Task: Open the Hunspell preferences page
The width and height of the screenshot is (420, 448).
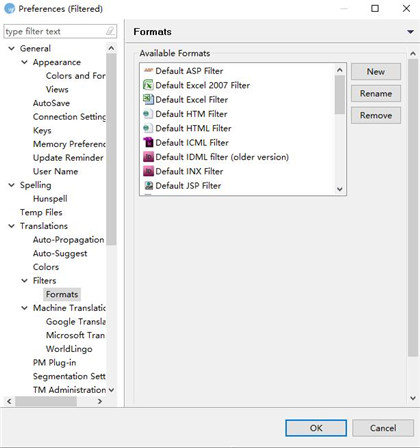Action: pos(50,199)
